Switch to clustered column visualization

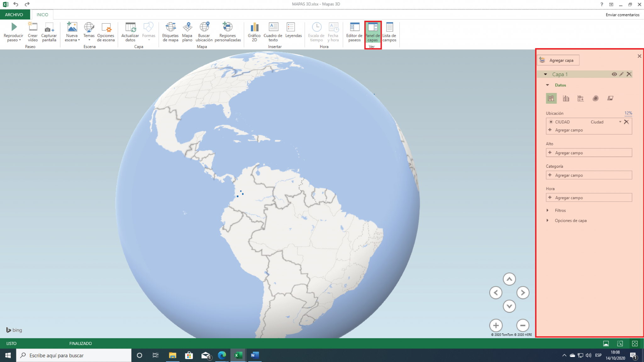coord(566,98)
